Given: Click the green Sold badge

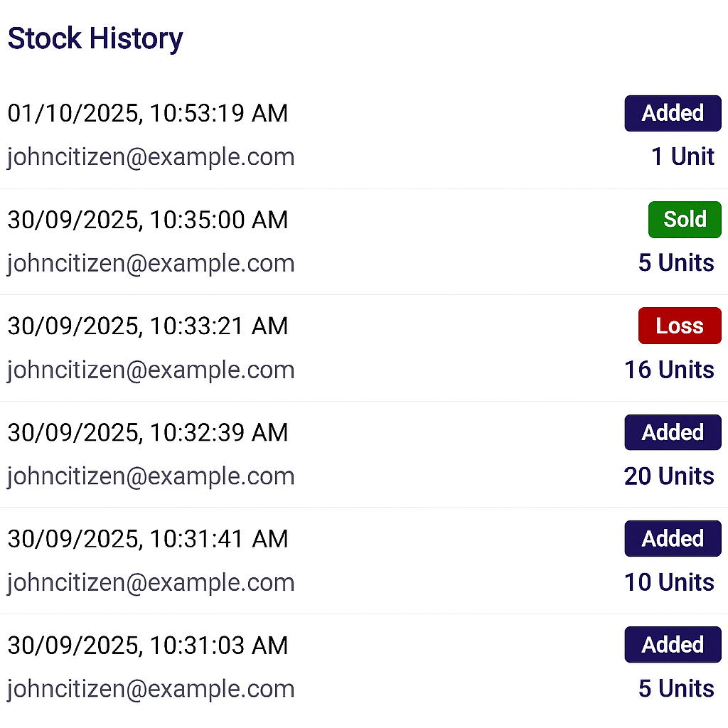Looking at the screenshot, I should coord(685,220).
